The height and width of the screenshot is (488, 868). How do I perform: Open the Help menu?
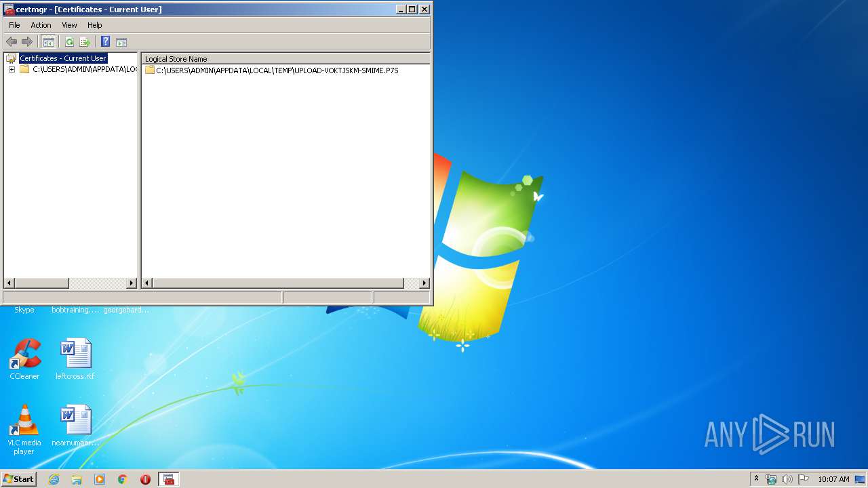click(x=95, y=25)
